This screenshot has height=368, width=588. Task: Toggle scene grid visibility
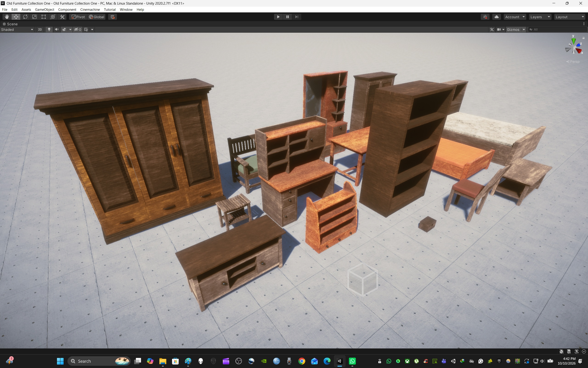pyautogui.click(x=86, y=29)
